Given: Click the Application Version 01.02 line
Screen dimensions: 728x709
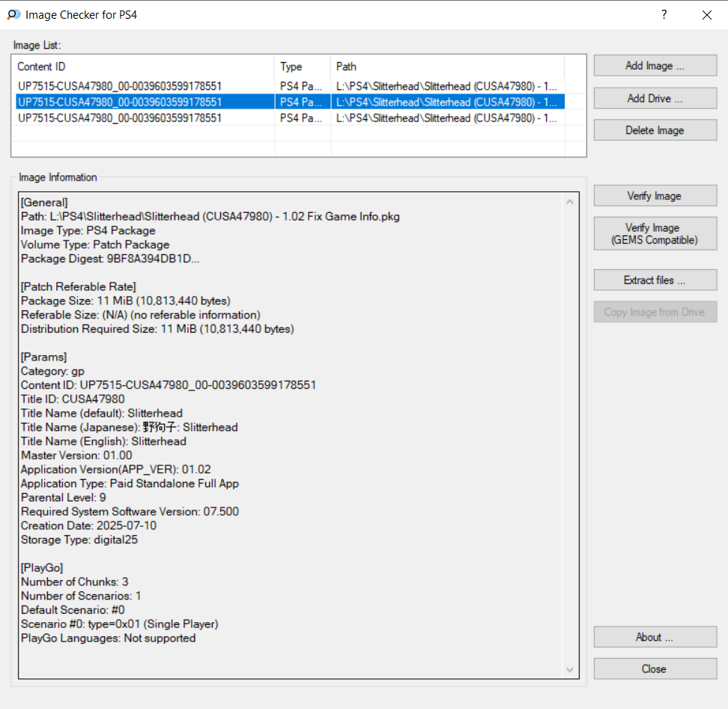Looking at the screenshot, I should [x=115, y=469].
